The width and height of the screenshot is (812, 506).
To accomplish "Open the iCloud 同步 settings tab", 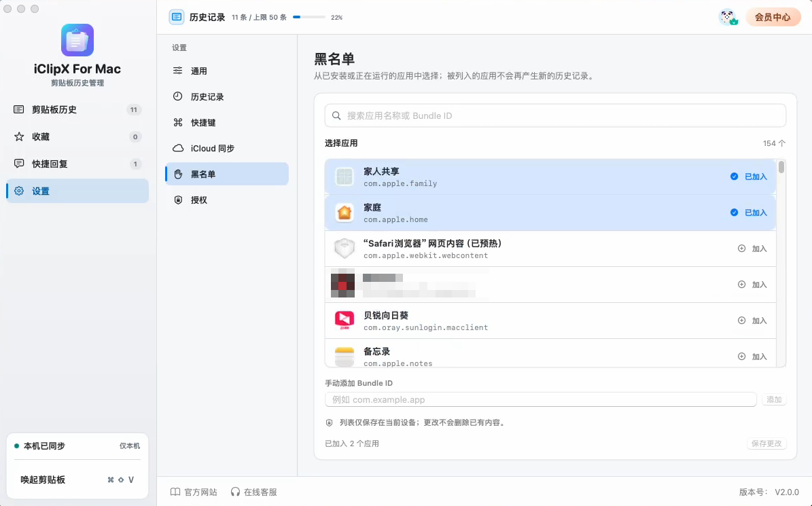I will pyautogui.click(x=227, y=149).
